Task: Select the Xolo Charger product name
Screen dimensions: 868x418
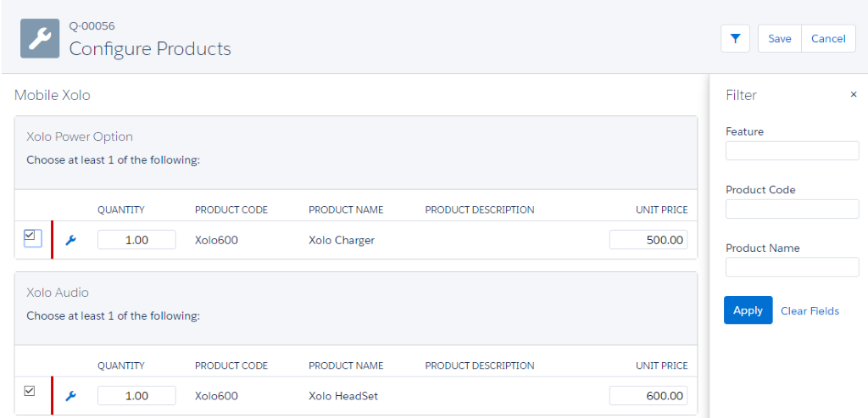Action: tap(342, 240)
